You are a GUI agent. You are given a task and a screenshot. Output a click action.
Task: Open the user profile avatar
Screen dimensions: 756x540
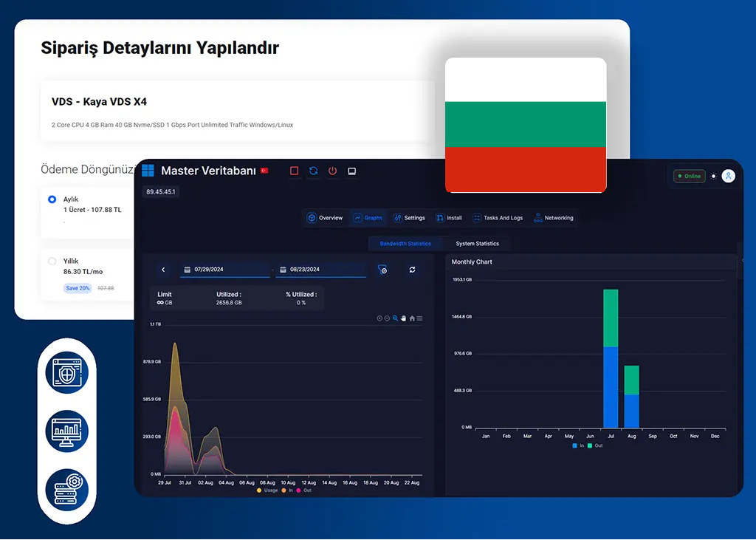coord(728,176)
